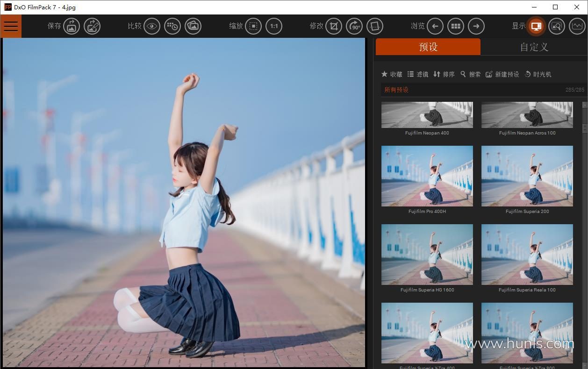Select the crop tool
Screen dimensions: 588x369
tap(334, 26)
